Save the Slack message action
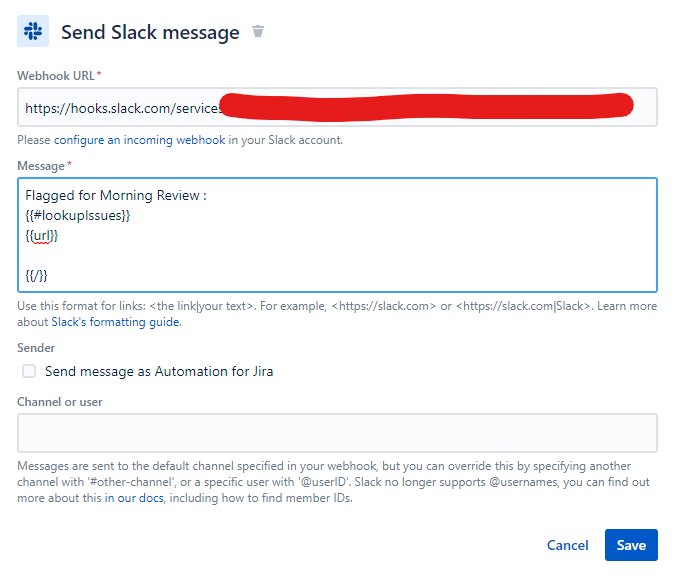Screen dimensions: 680x576 coord(631,545)
